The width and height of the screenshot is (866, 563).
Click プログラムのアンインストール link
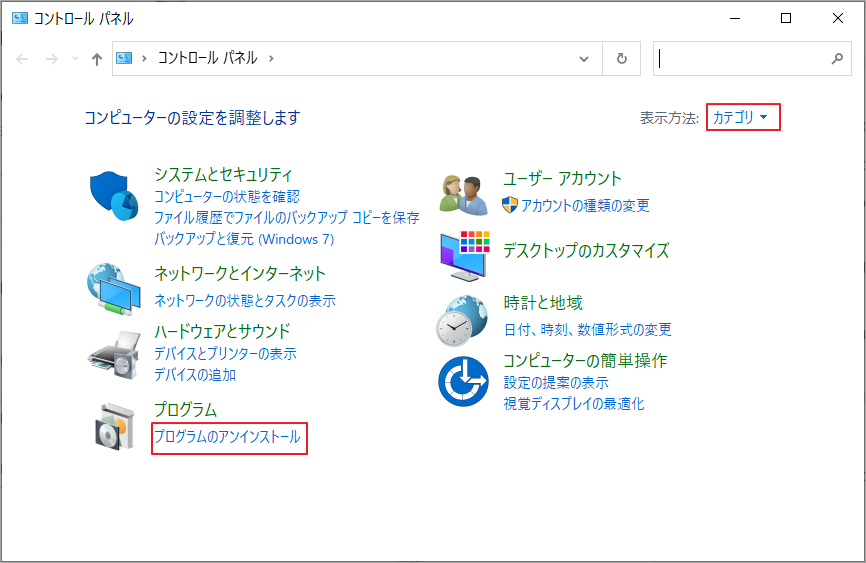(228, 436)
